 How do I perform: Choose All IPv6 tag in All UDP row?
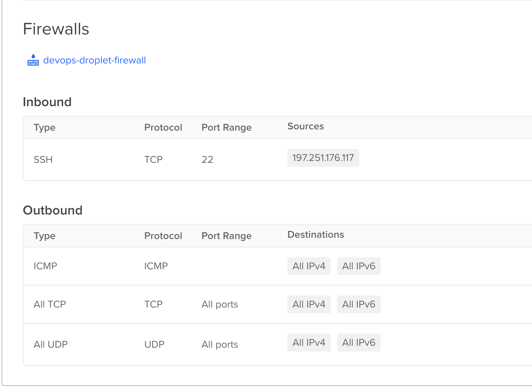(358, 343)
